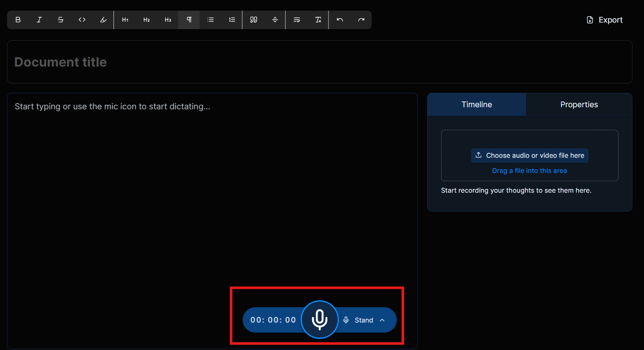
Task: Select the Timeline tab
Action: [476, 104]
